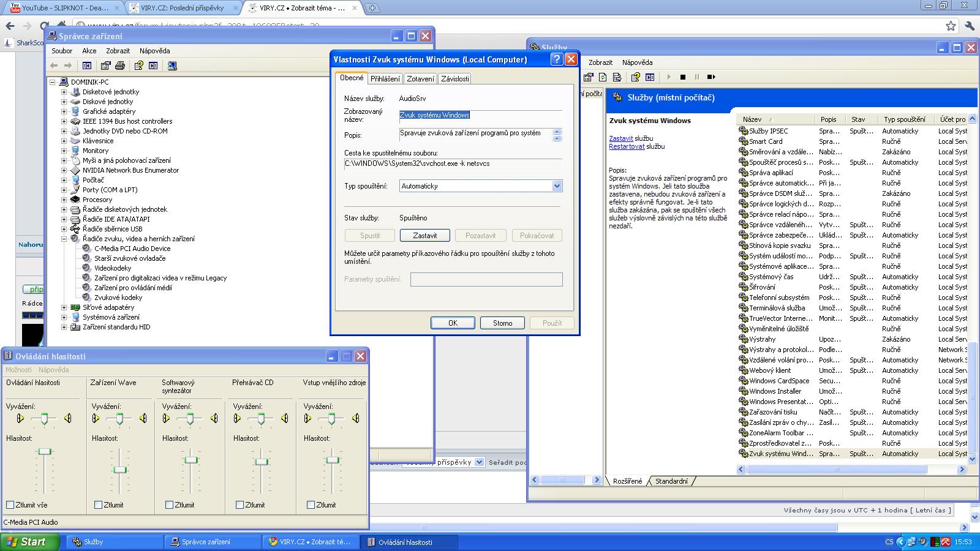Click the Refresh icon in Services toolbar
This screenshot has width=980, height=551.
click(x=603, y=77)
